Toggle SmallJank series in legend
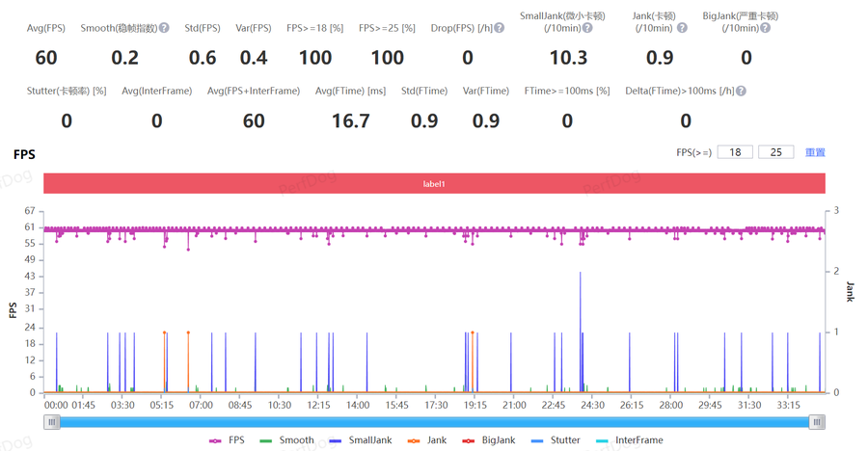The width and height of the screenshot is (868, 451). coord(361,440)
